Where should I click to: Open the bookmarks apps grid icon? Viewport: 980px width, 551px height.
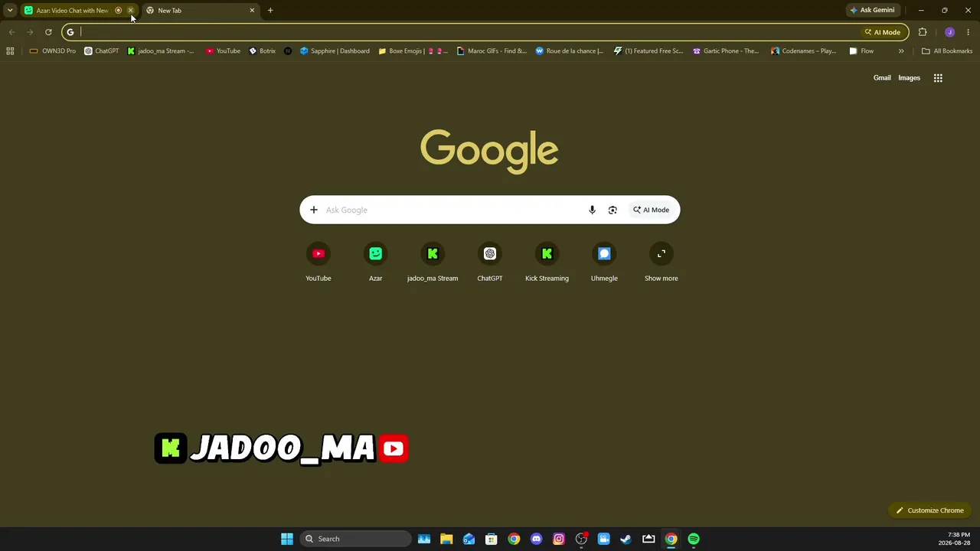point(10,51)
